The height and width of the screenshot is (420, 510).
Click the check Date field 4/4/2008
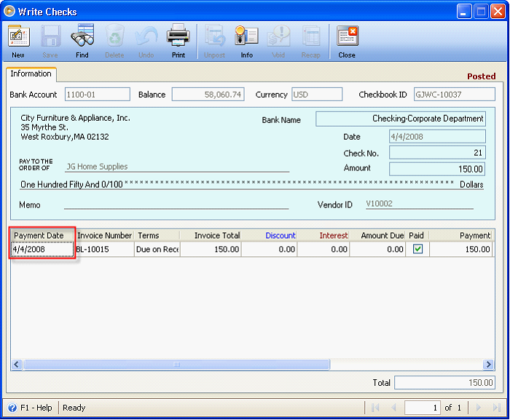437,137
